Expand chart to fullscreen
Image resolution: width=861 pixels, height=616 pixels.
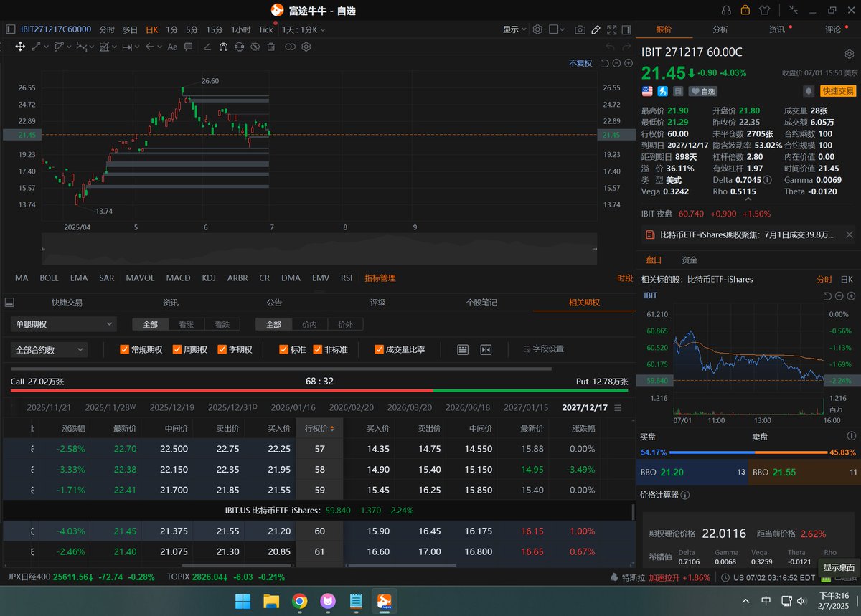(612, 29)
